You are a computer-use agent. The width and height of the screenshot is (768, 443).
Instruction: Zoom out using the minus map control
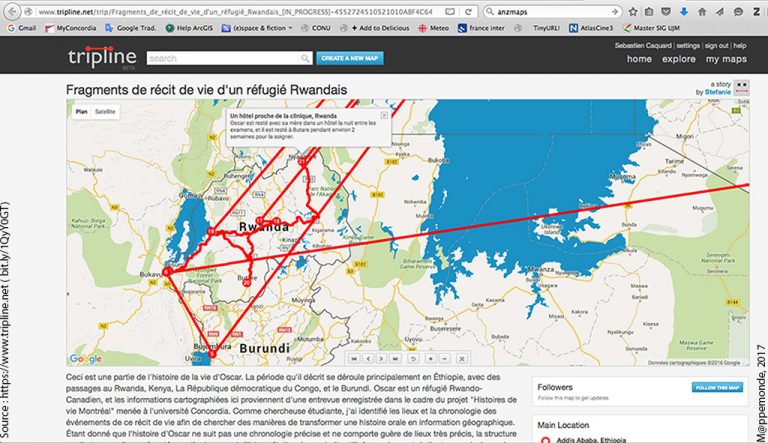point(445,357)
